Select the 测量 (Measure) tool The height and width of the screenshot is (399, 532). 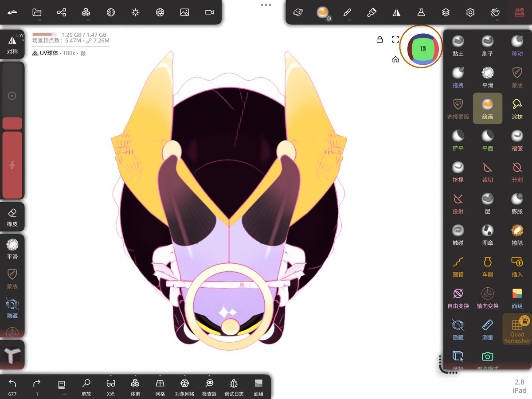pyautogui.click(x=488, y=329)
